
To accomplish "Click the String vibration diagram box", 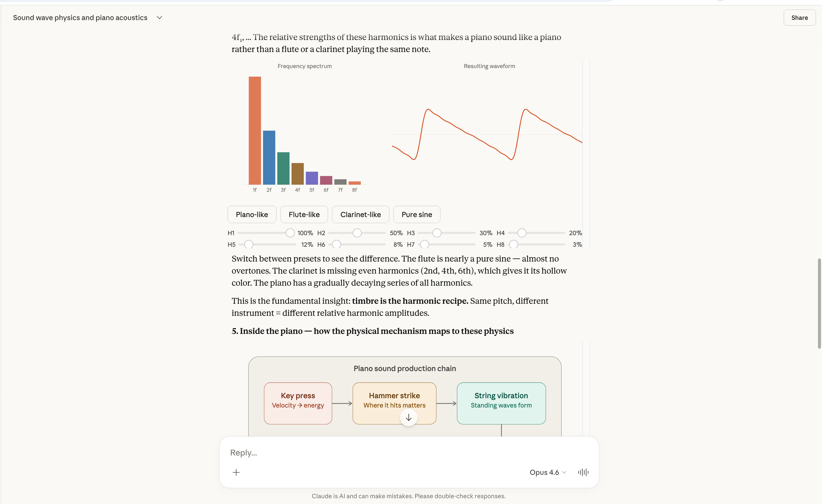I will coord(501,403).
